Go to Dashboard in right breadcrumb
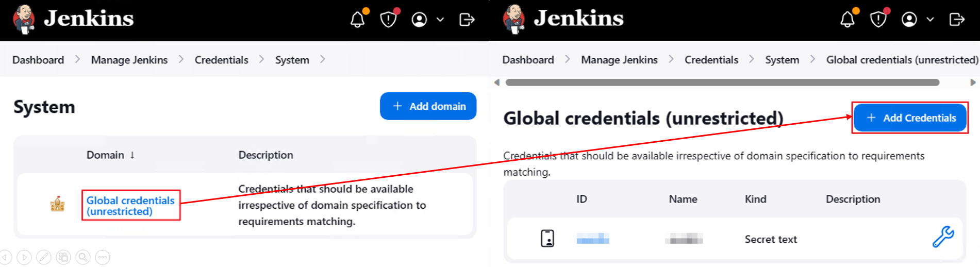Image resolution: width=980 pixels, height=267 pixels. click(x=528, y=60)
